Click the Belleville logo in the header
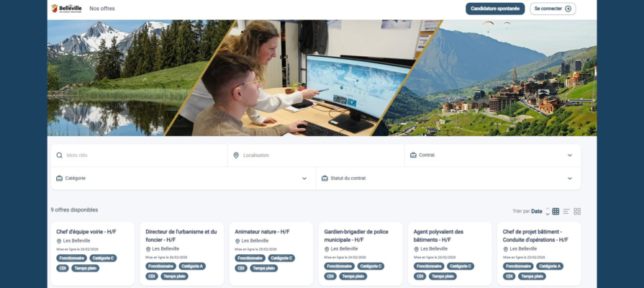Image resolution: width=644 pixels, height=288 pixels. [x=66, y=9]
